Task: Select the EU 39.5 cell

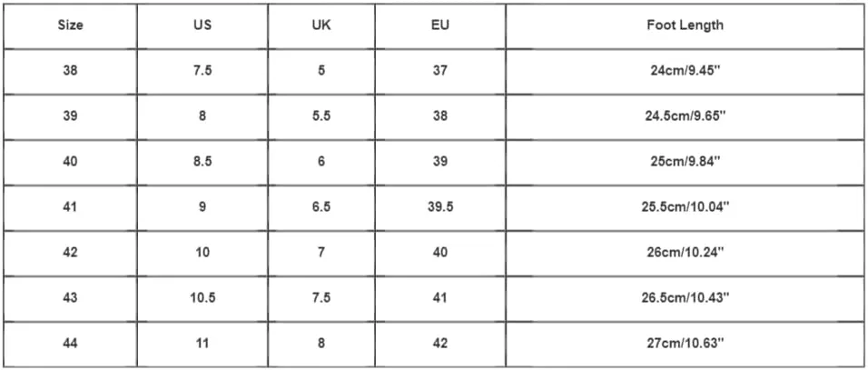Action: tap(440, 207)
